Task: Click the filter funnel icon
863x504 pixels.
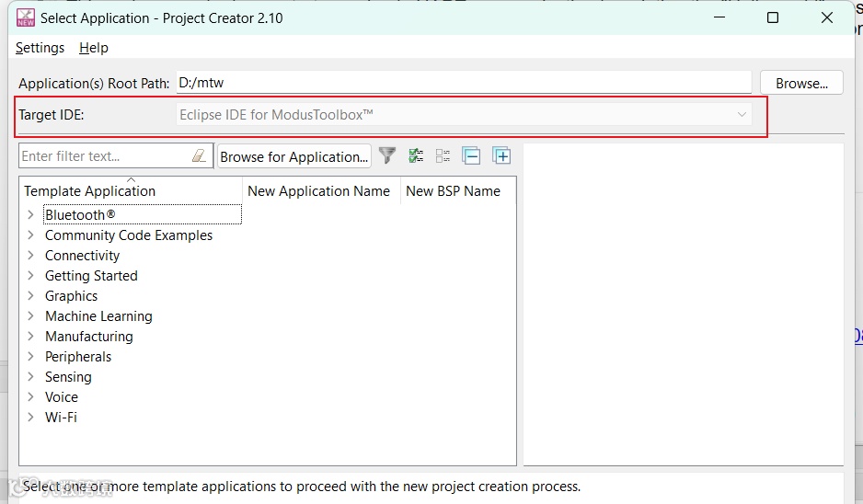Action: 387,155
